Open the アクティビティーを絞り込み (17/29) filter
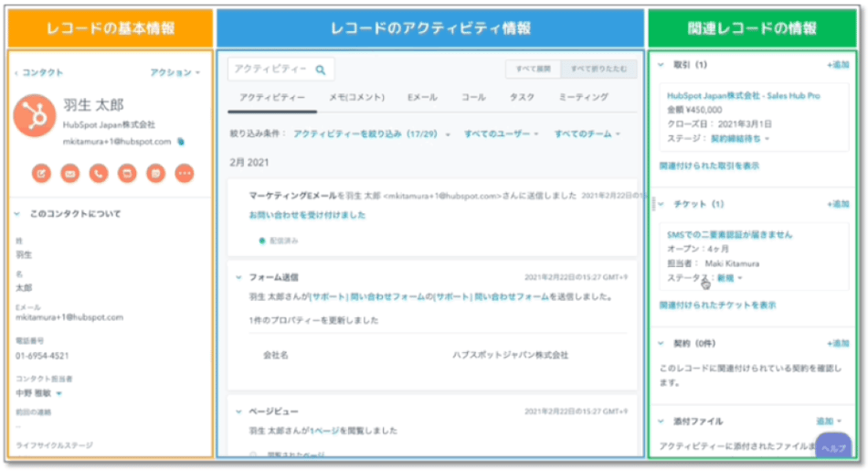The width and height of the screenshot is (868, 471). point(372,134)
